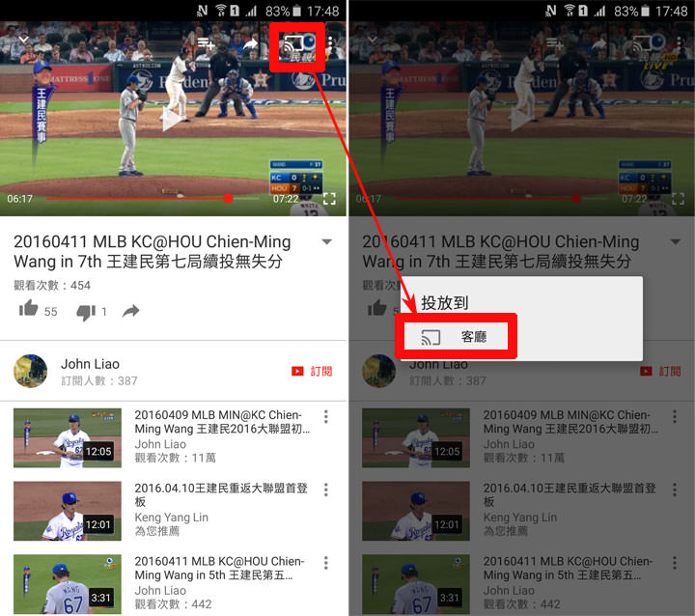The width and height of the screenshot is (695, 616).
Task: Click 為您推薦 label in left list
Action: (x=157, y=531)
